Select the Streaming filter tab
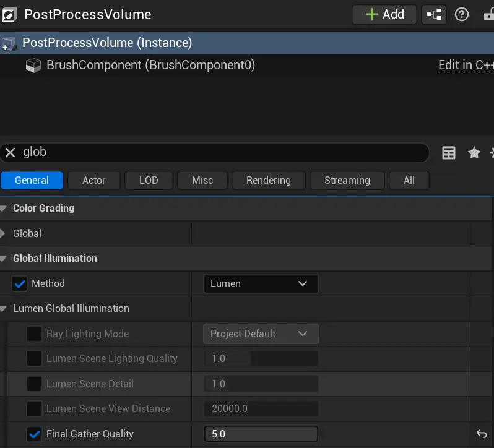Image resolution: width=494 pixels, height=448 pixels. point(347,180)
